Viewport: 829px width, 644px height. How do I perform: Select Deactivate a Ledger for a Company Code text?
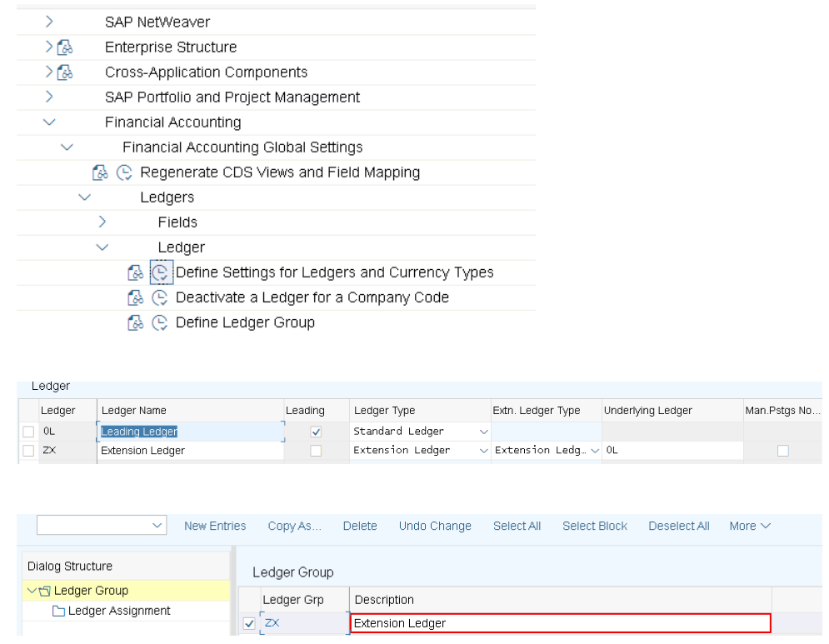point(312,297)
